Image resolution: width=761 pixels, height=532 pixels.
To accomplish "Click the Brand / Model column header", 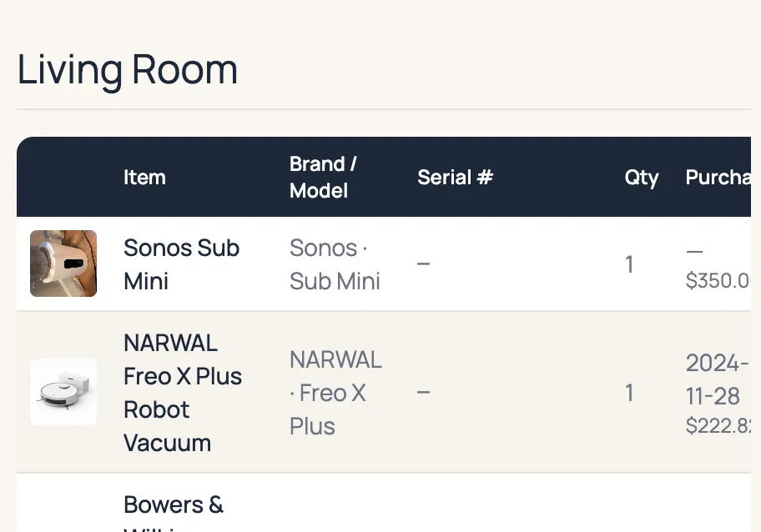I will [323, 177].
